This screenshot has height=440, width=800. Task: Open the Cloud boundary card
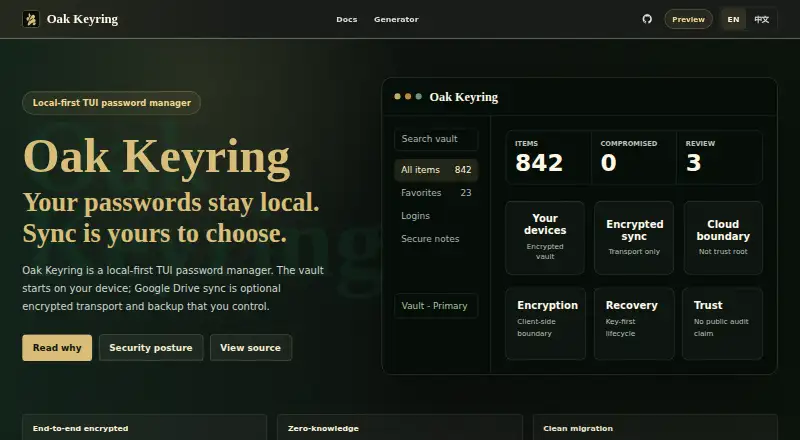pyautogui.click(x=723, y=238)
